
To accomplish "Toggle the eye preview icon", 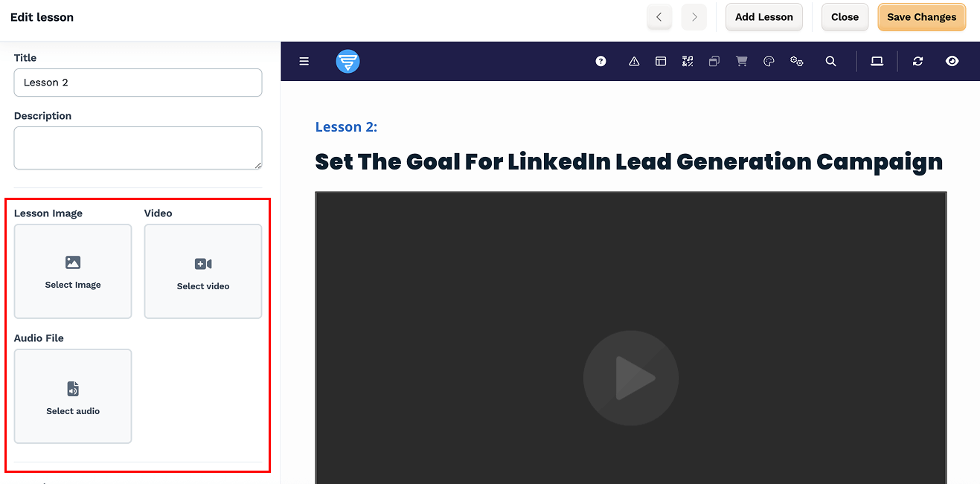I will (x=952, y=61).
